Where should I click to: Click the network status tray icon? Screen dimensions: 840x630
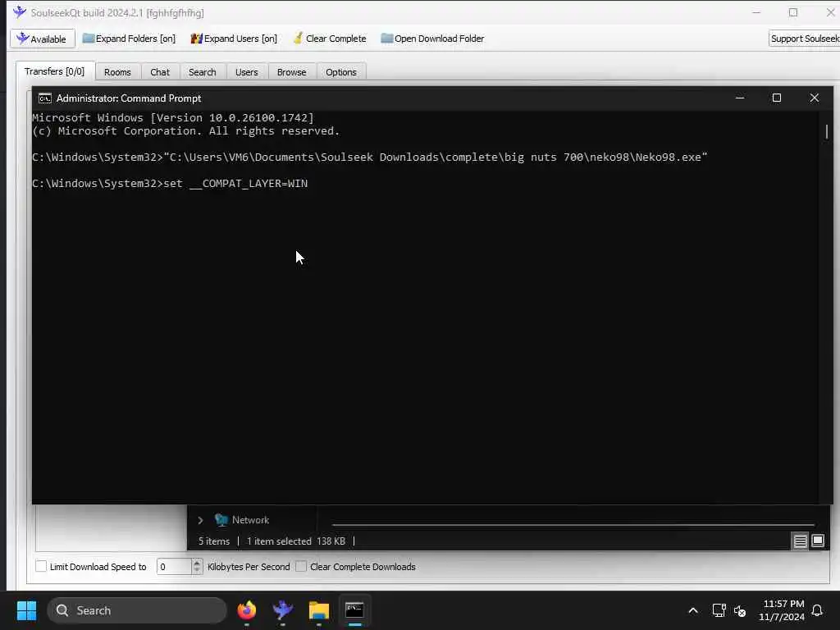tap(719, 610)
